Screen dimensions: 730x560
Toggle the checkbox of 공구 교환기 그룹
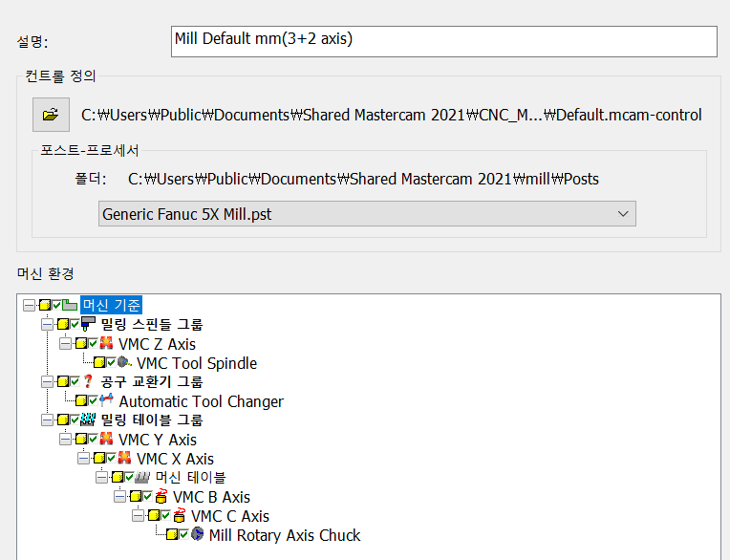75,381
